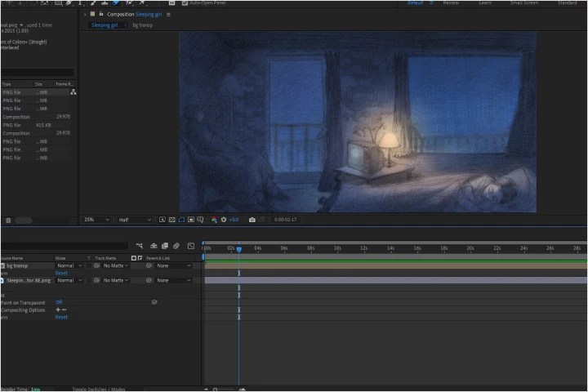588x392 pixels.
Task: Close the Composition Sleeping girl panel
Action: coord(85,14)
